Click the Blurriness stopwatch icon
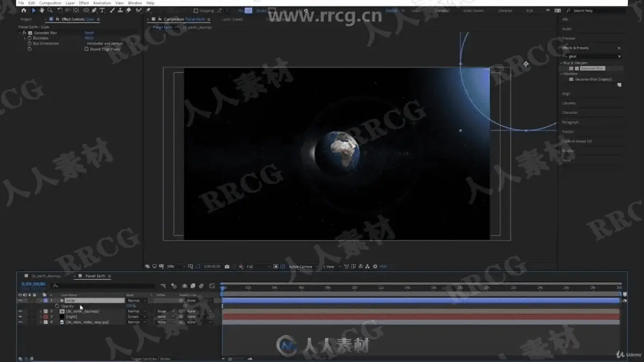The width and height of the screenshot is (644, 362). pyautogui.click(x=29, y=38)
